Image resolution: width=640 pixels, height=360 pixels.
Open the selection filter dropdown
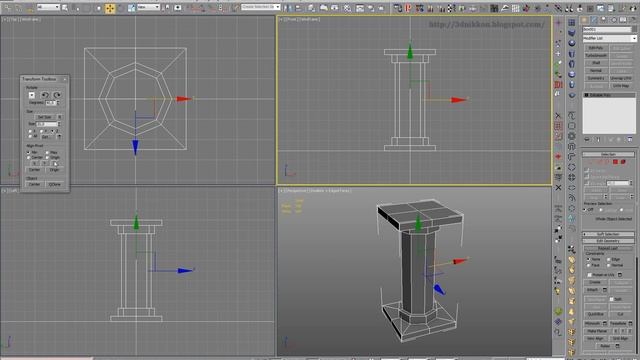click(x=48, y=7)
